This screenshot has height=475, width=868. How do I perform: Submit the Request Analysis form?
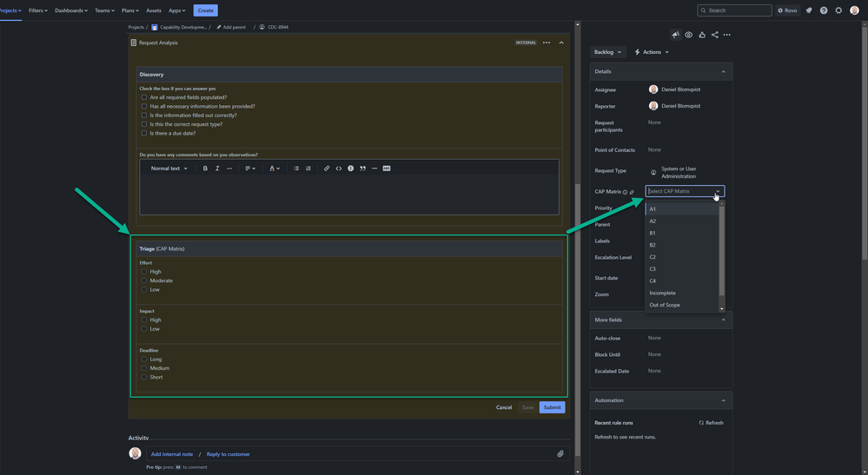pyautogui.click(x=552, y=407)
